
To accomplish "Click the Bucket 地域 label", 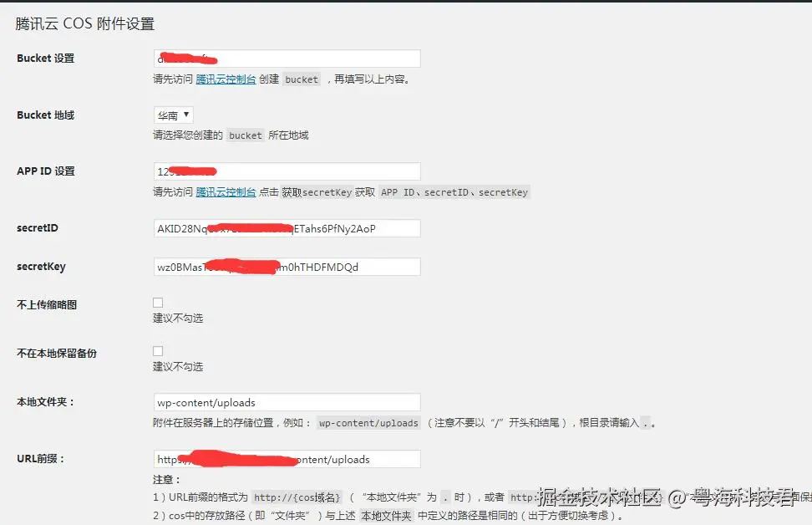I will coord(46,115).
